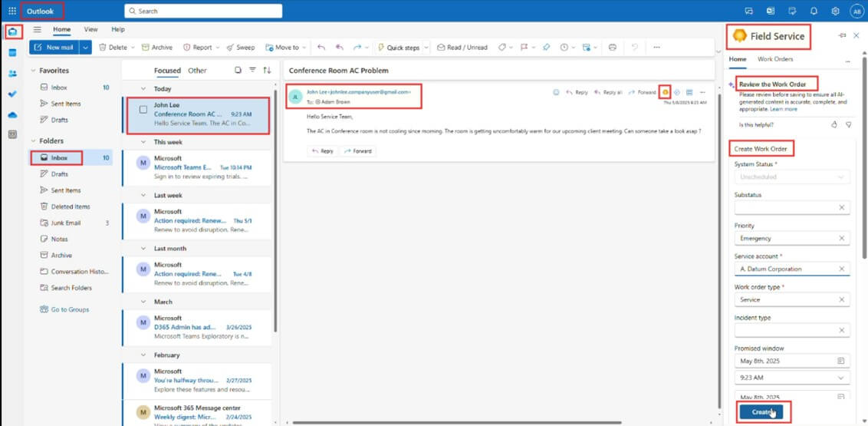The width and height of the screenshot is (868, 426).
Task: Collapse the Favorites section
Action: click(33, 71)
